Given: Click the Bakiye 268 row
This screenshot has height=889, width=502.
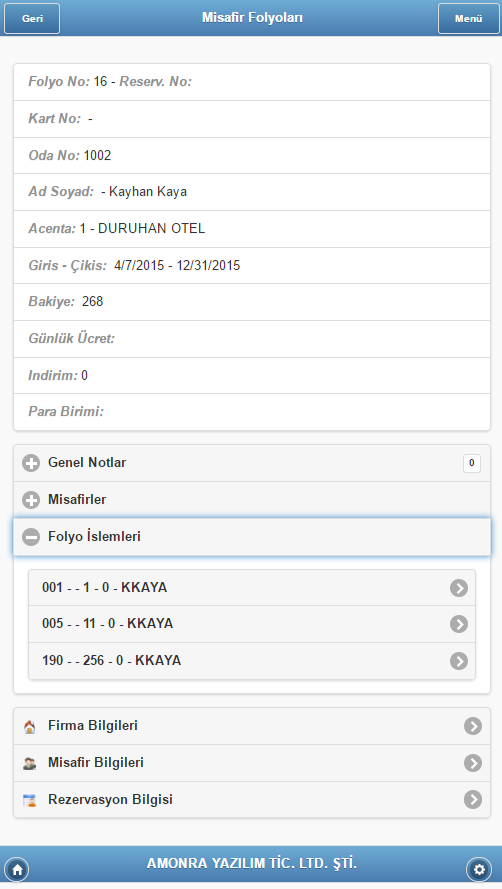Looking at the screenshot, I should [252, 302].
